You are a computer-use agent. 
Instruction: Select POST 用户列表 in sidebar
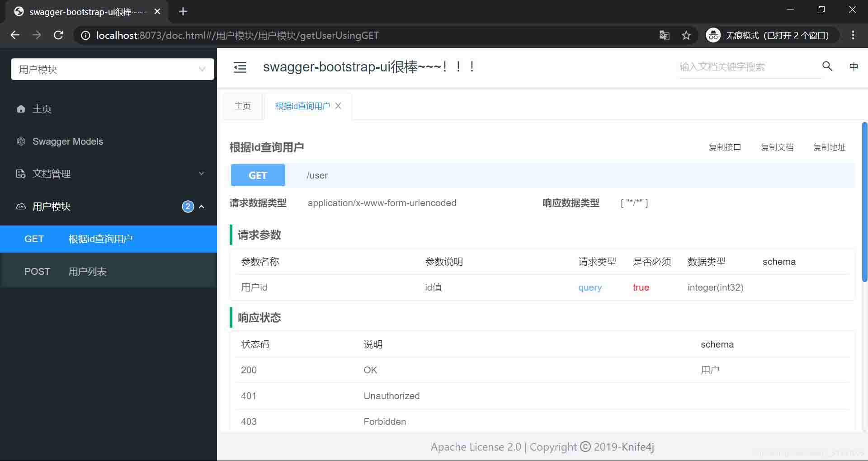108,272
